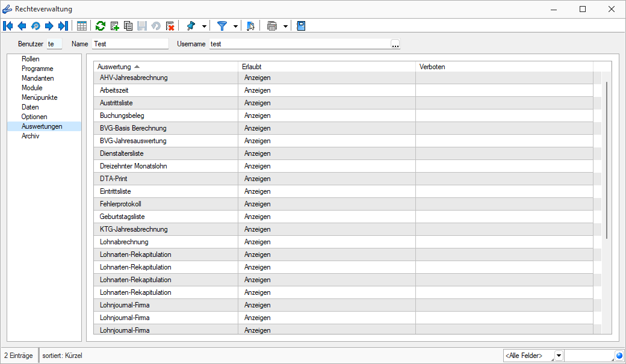The width and height of the screenshot is (626, 364).
Task: Select the KTG-Jahresabrechnung row
Action: coord(343,229)
